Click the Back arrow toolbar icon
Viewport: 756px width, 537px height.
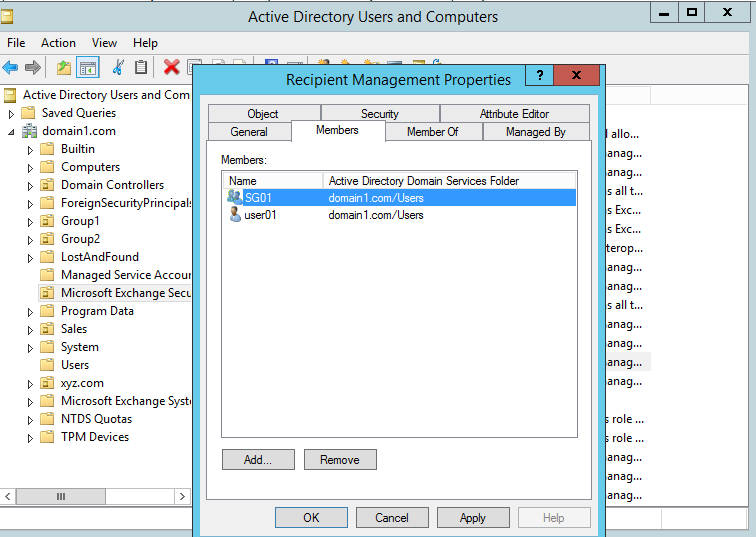coord(10,67)
